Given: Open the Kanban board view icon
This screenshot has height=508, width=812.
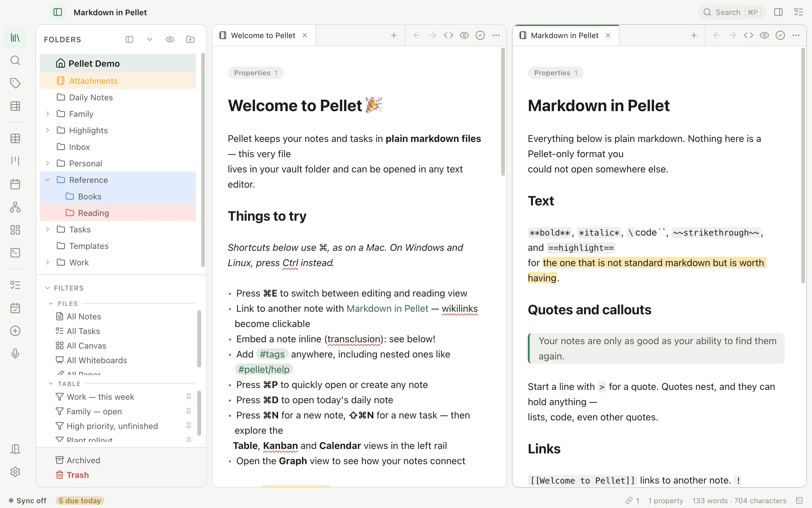Looking at the screenshot, I should pyautogui.click(x=15, y=161).
